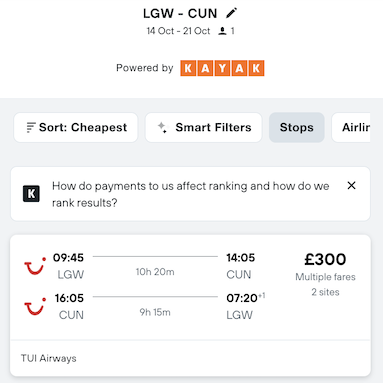383x383 pixels.
Task: Open the Stops filter
Action: click(297, 127)
